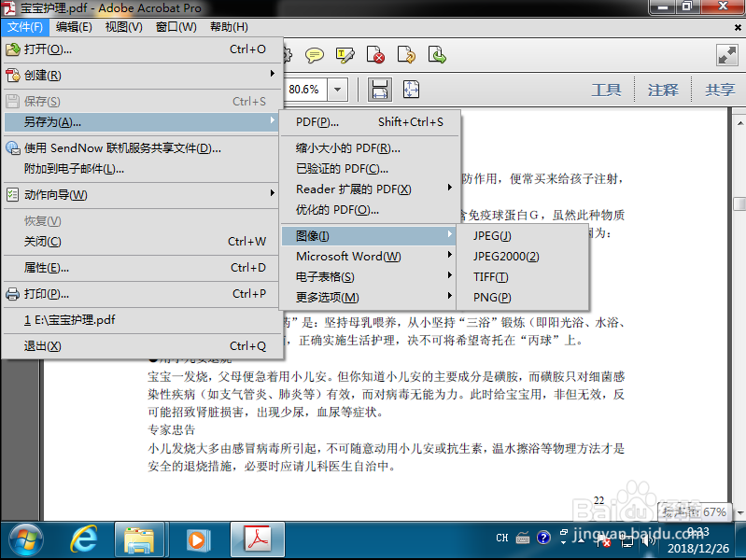This screenshot has height=560, width=746.
Task: Expand the 动作向导(W) submenu
Action: pos(142,195)
